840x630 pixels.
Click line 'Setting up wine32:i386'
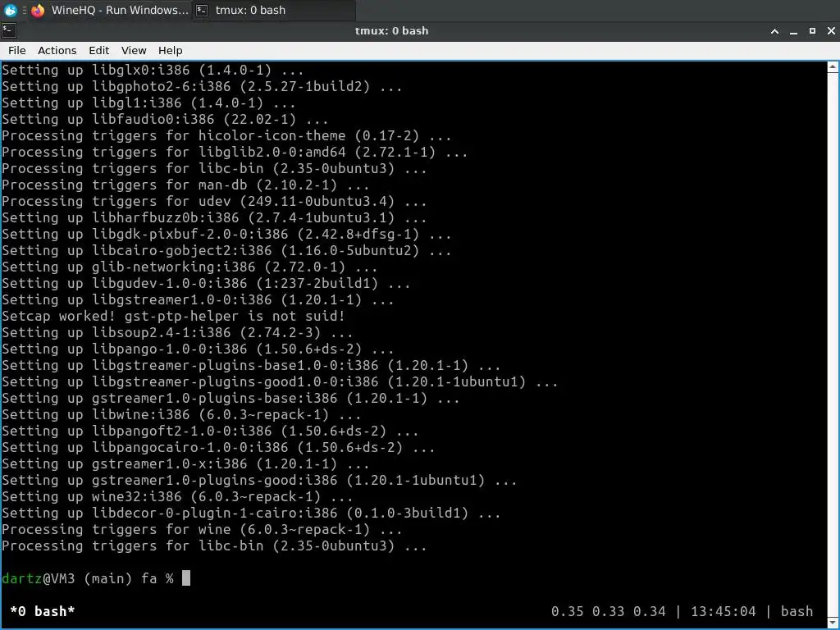tap(177, 496)
